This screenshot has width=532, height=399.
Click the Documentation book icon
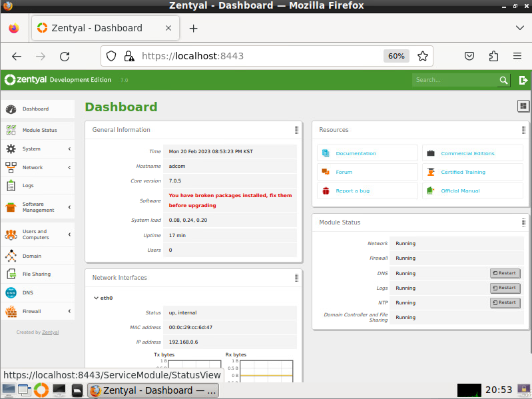326,153
